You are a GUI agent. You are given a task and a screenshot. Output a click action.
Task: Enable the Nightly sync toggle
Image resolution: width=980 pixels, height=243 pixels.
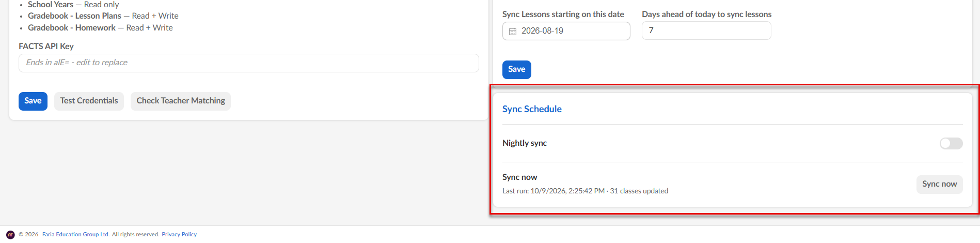951,143
